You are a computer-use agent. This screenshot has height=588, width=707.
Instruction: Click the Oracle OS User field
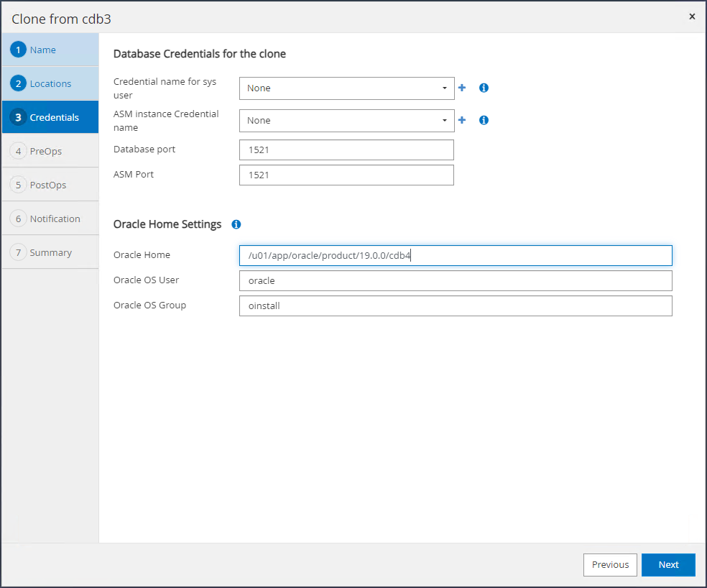456,281
